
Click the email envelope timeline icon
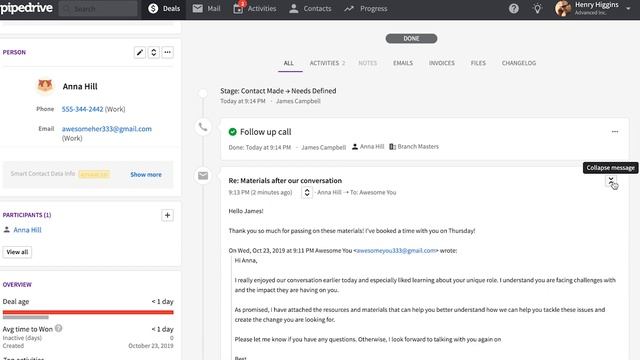tap(203, 176)
